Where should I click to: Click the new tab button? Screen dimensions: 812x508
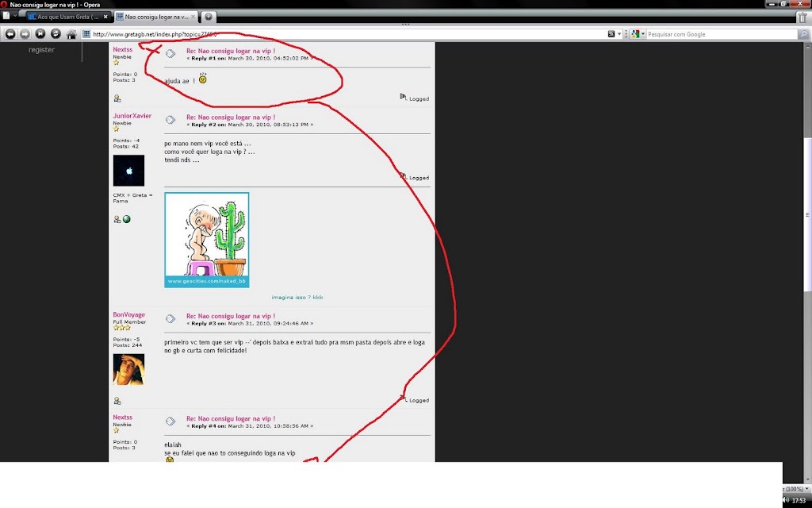click(209, 17)
